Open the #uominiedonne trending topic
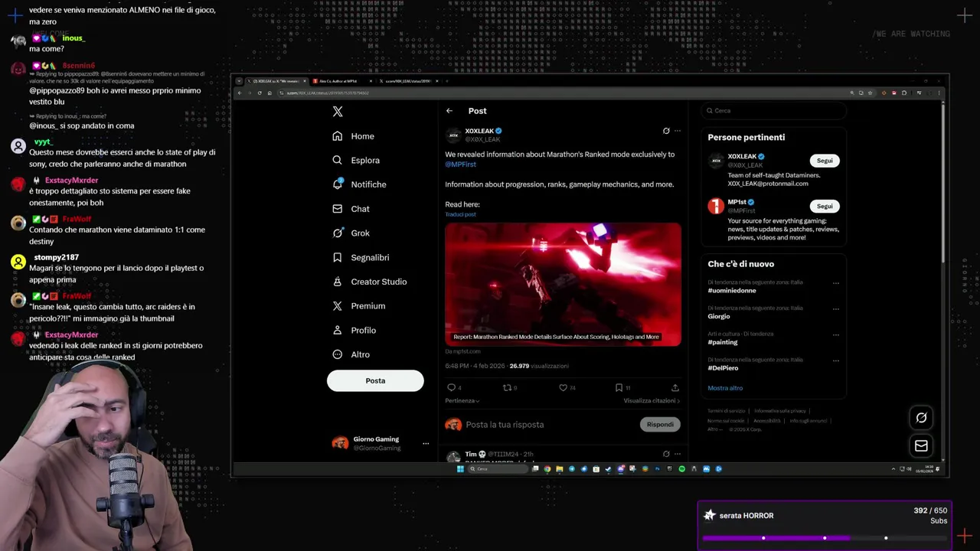This screenshot has height=551, width=980. pos(732,291)
